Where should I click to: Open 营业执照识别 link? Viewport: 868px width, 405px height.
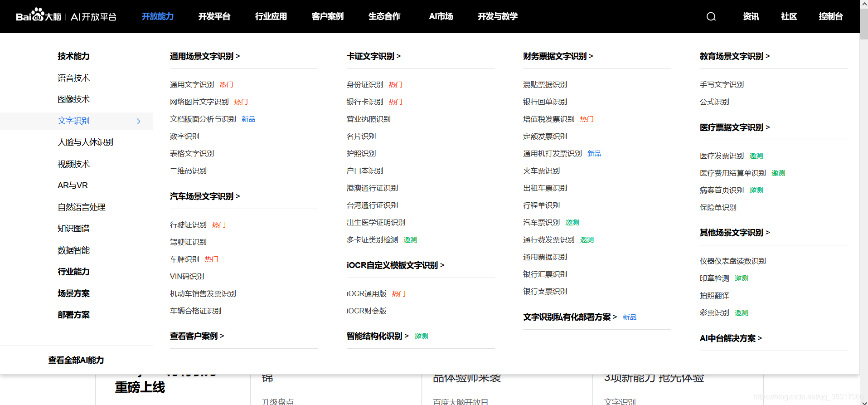click(x=369, y=119)
